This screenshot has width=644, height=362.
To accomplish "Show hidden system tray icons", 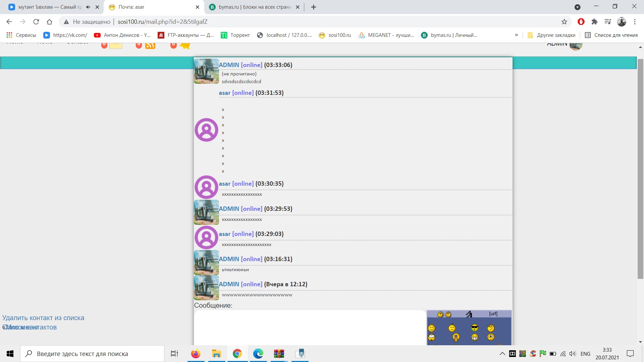I will tap(502, 354).
